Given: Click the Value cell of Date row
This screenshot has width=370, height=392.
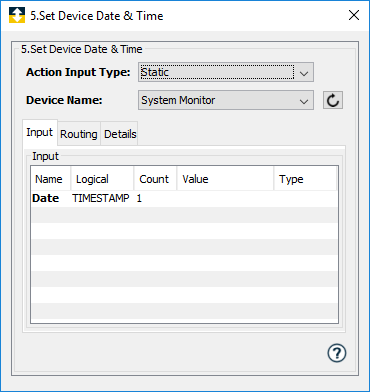Looking at the screenshot, I should point(225,199).
